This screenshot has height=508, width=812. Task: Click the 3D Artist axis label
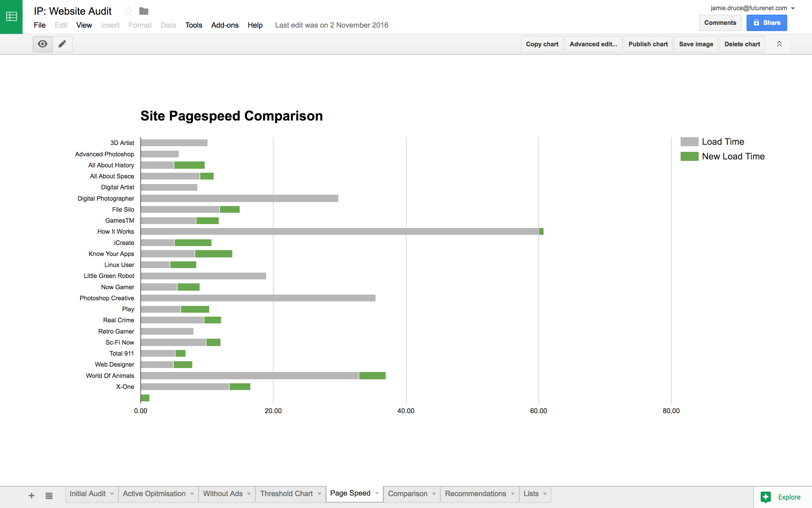click(122, 143)
